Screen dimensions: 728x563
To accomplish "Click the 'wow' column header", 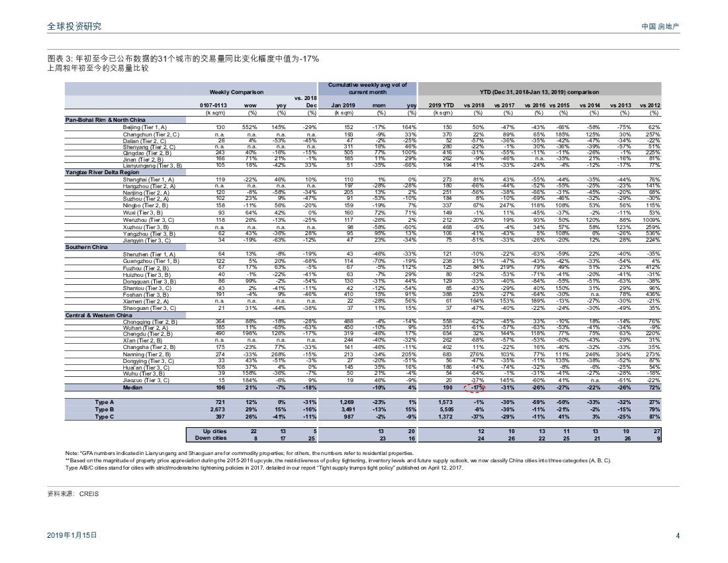I will [x=250, y=105].
